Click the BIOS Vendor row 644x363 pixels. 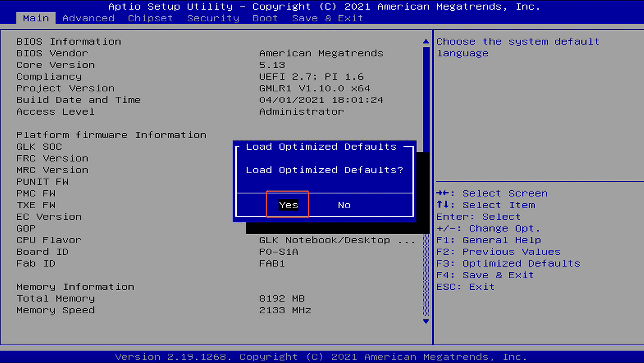[52, 53]
